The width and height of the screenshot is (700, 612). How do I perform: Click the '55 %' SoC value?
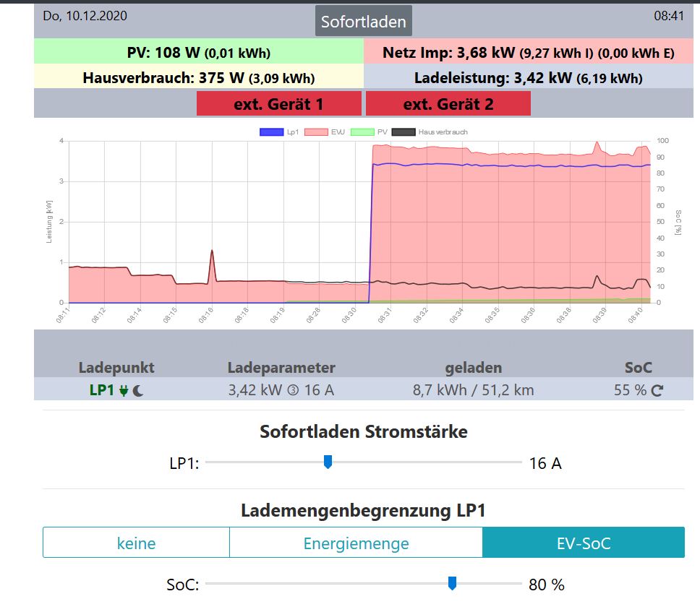(630, 390)
